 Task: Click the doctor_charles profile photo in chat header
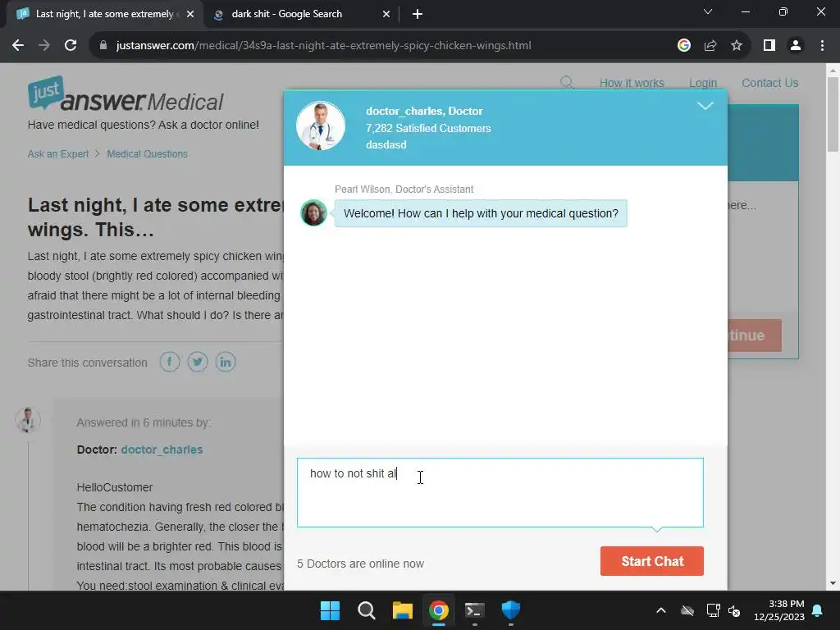point(321,126)
